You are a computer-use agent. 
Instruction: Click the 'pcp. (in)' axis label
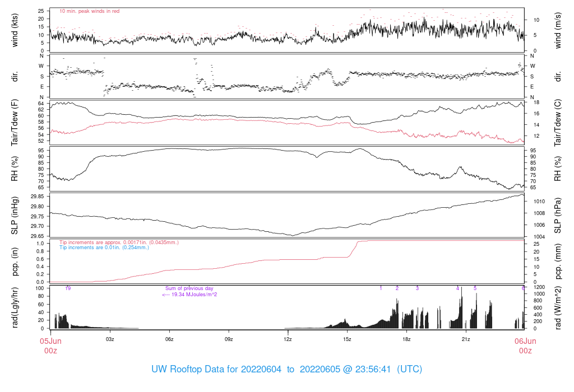[15, 262]
